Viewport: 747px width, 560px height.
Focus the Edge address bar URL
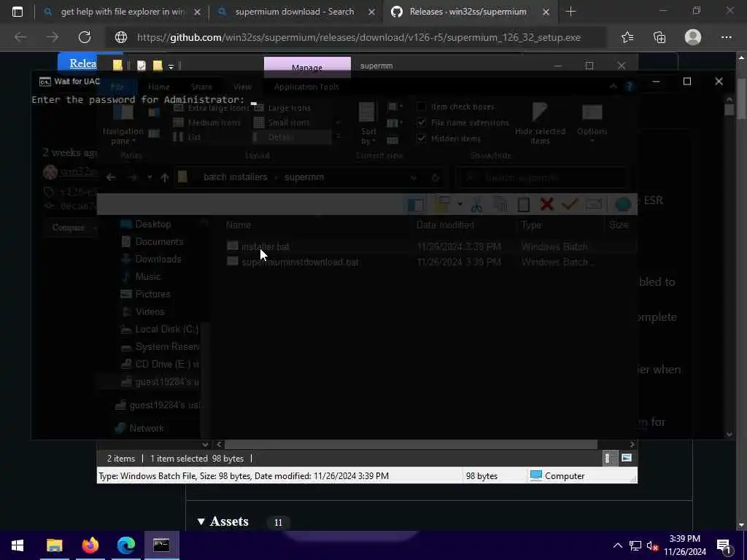coord(358,37)
